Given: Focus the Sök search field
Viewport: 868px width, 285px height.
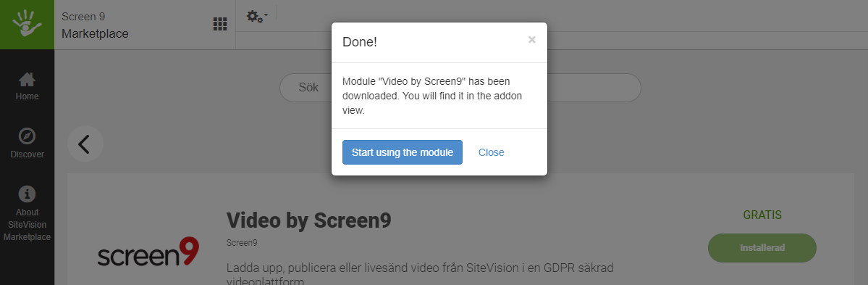Looking at the screenshot, I should [460, 88].
